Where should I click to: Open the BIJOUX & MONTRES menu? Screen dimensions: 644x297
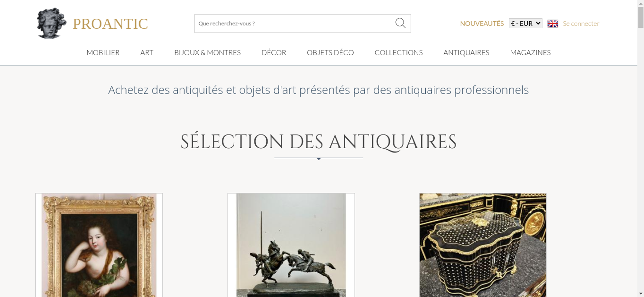coord(207,52)
